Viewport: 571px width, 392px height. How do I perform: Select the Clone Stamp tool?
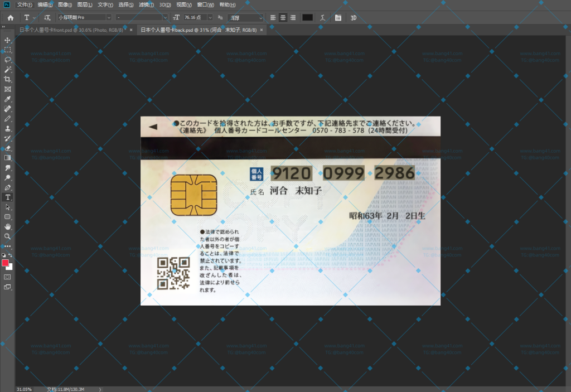coord(8,128)
